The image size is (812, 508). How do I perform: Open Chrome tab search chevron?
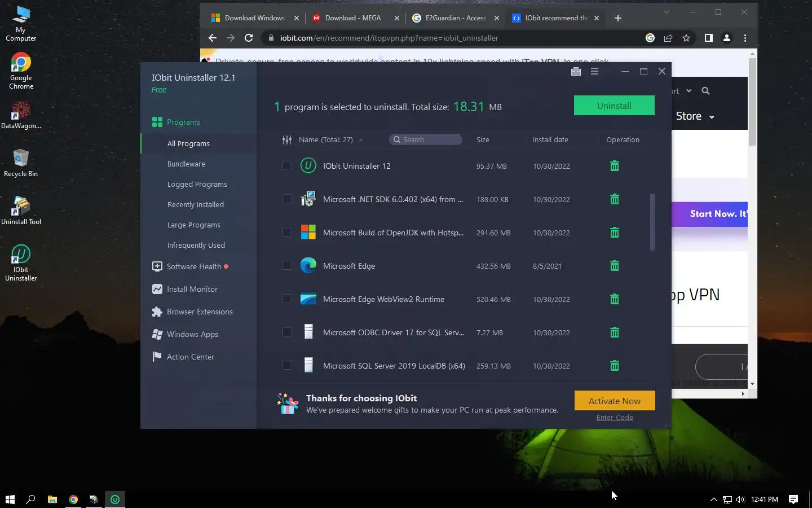[x=667, y=12]
